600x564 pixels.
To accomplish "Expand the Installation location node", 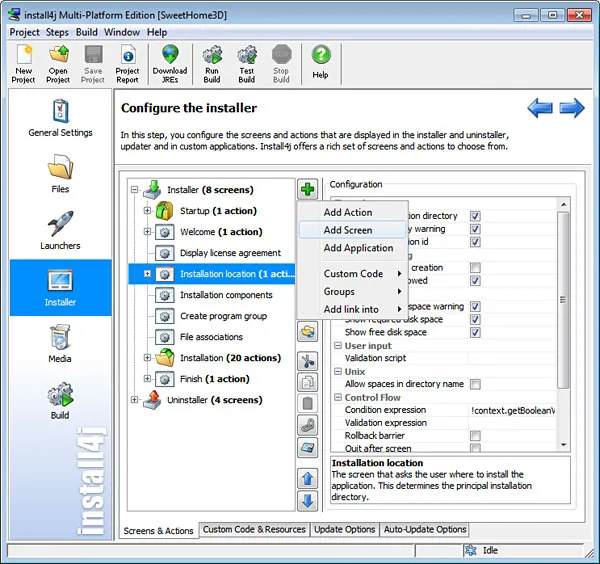I will click(x=147, y=274).
